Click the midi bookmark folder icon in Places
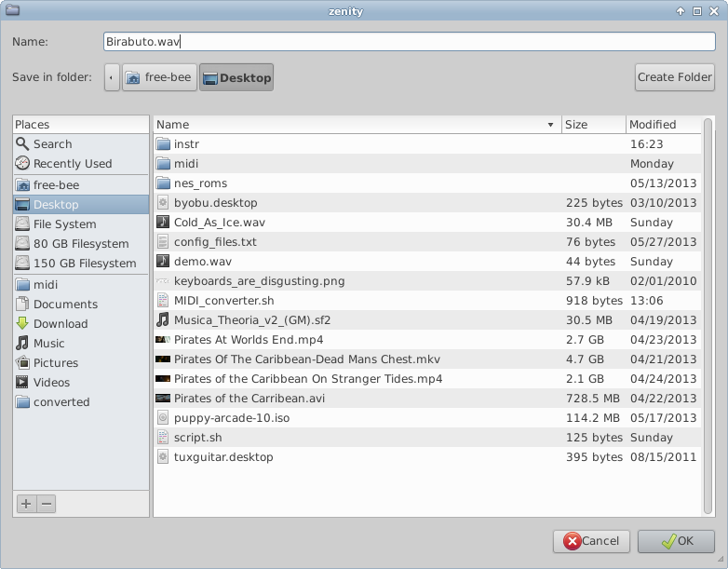Screen dimensions: 728x569 [22, 284]
